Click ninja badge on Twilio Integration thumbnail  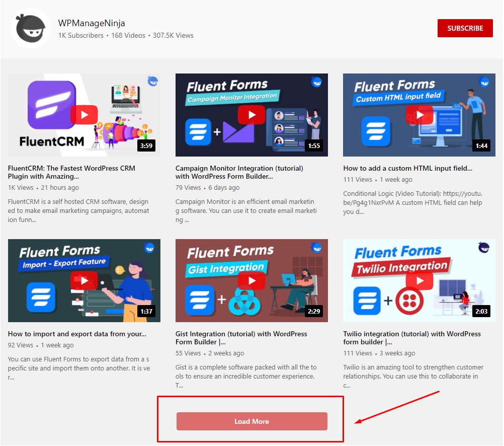[484, 248]
